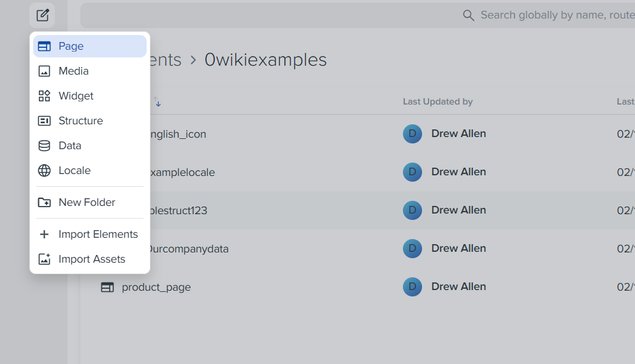Pick Structure from the dropdown menu
This screenshot has height=364, width=635.
click(x=90, y=120)
